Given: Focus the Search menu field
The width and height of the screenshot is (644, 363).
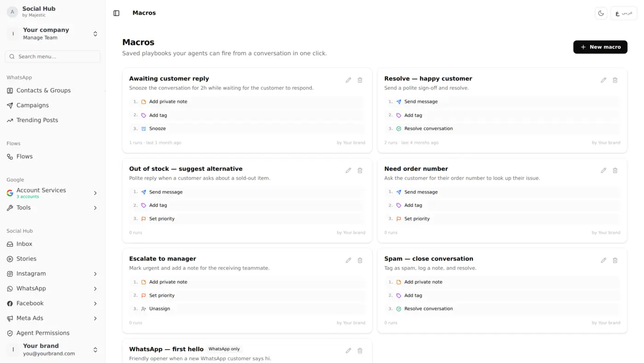Looking at the screenshot, I should [53, 57].
